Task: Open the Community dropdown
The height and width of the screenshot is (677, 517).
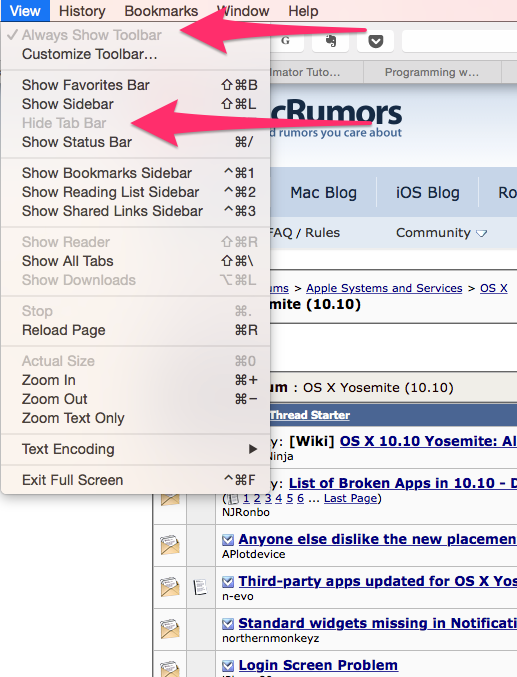Action: pyautogui.click(x=441, y=233)
